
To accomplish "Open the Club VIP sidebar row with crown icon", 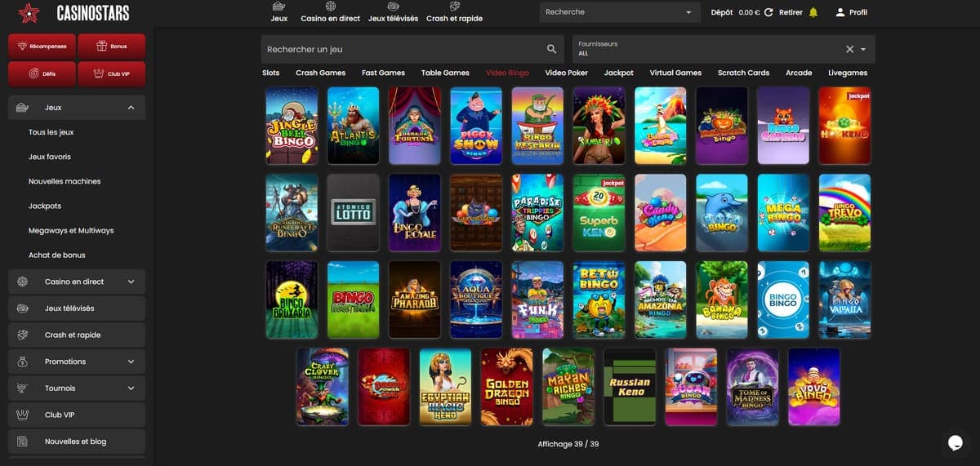I will click(77, 415).
